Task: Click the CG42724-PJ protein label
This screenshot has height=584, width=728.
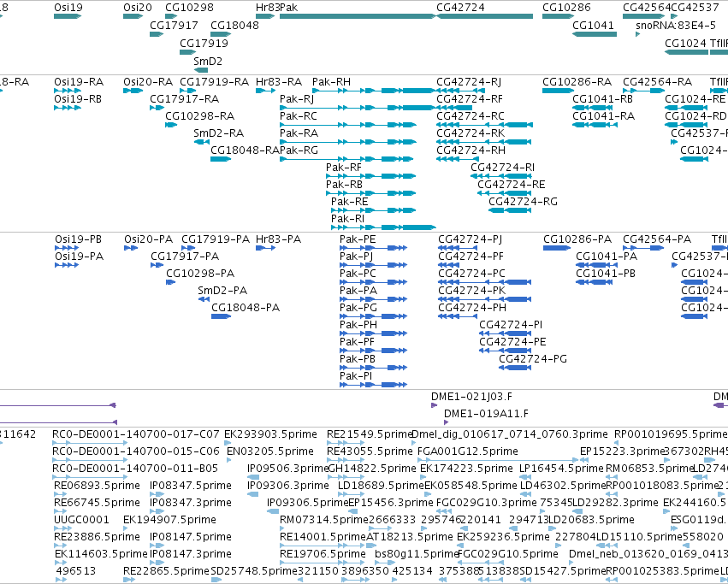Action: click(470, 239)
